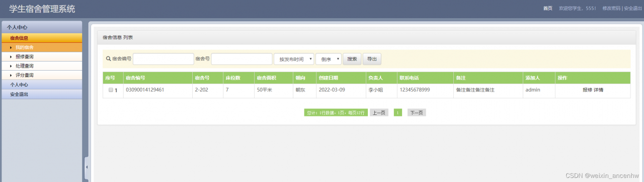
Task: Open 评分查询 in the sidebar
Action: [42, 75]
